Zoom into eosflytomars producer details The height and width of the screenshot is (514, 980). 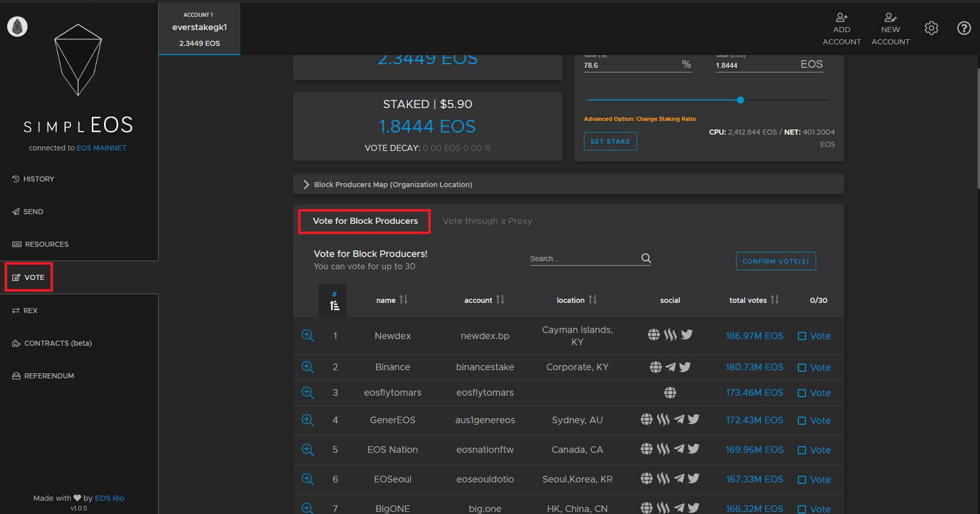pos(307,393)
